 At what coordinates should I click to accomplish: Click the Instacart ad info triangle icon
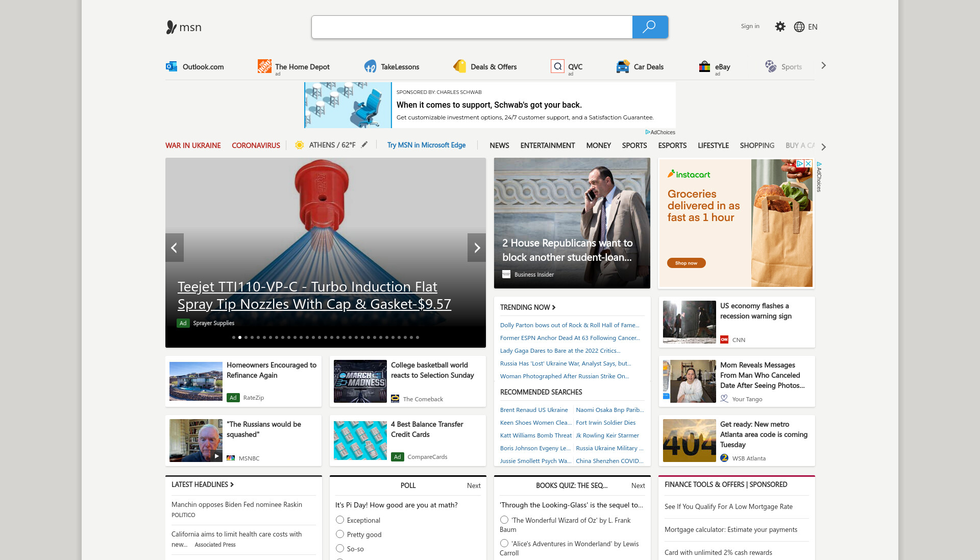pyautogui.click(x=800, y=163)
